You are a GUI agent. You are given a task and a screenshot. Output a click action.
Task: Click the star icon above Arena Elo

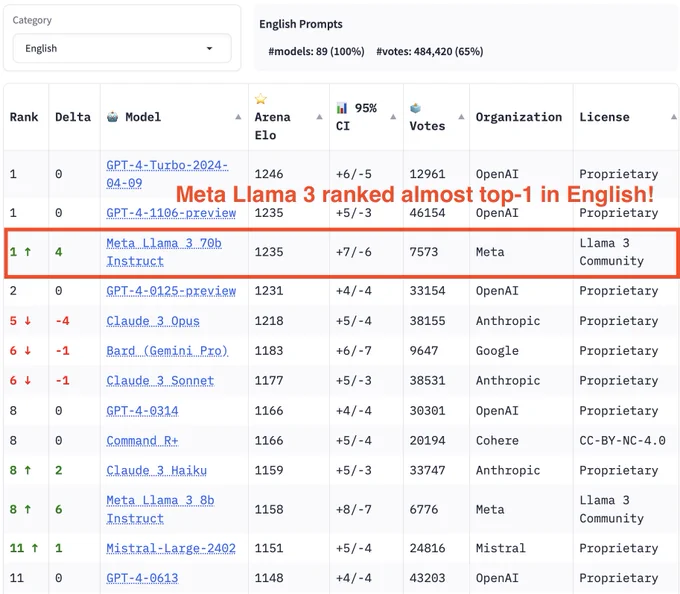click(261, 99)
